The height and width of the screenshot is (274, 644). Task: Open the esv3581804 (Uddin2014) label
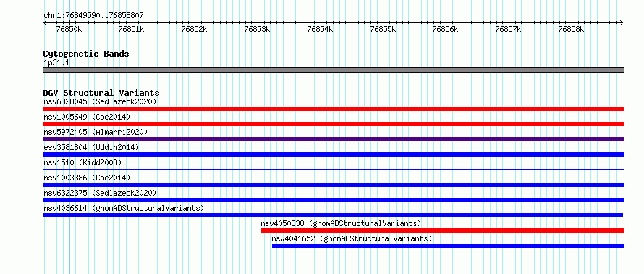pos(91,147)
